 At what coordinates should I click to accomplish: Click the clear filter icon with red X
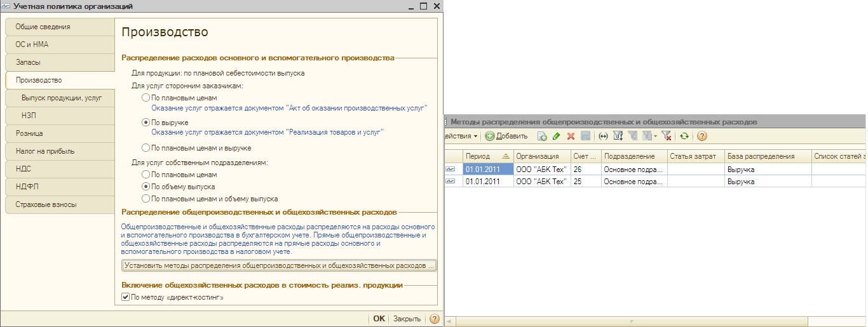666,136
